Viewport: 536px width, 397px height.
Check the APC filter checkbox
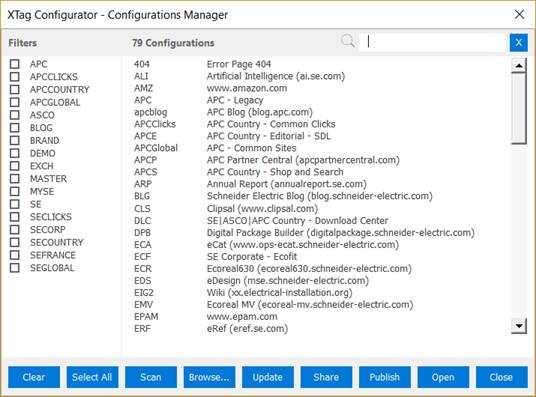click(x=15, y=64)
